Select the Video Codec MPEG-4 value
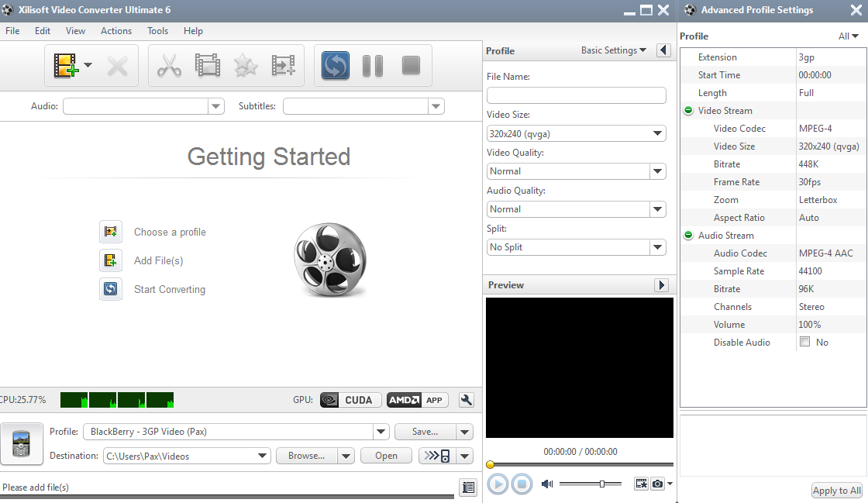868x503 pixels. [815, 129]
